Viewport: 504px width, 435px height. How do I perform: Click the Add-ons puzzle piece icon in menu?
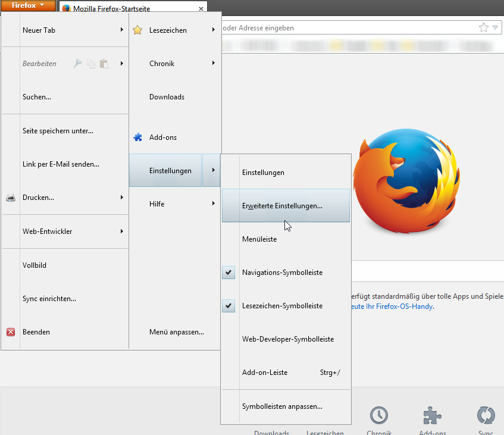tap(137, 137)
